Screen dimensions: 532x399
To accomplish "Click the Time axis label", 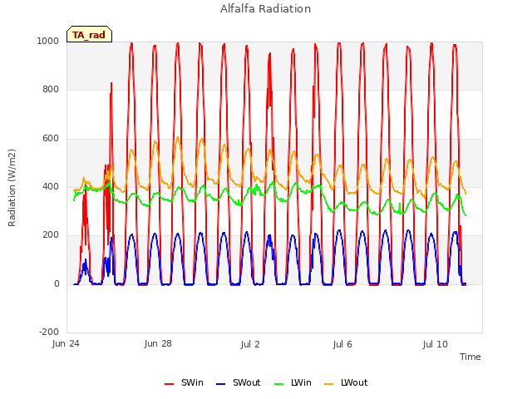I will (470, 357).
